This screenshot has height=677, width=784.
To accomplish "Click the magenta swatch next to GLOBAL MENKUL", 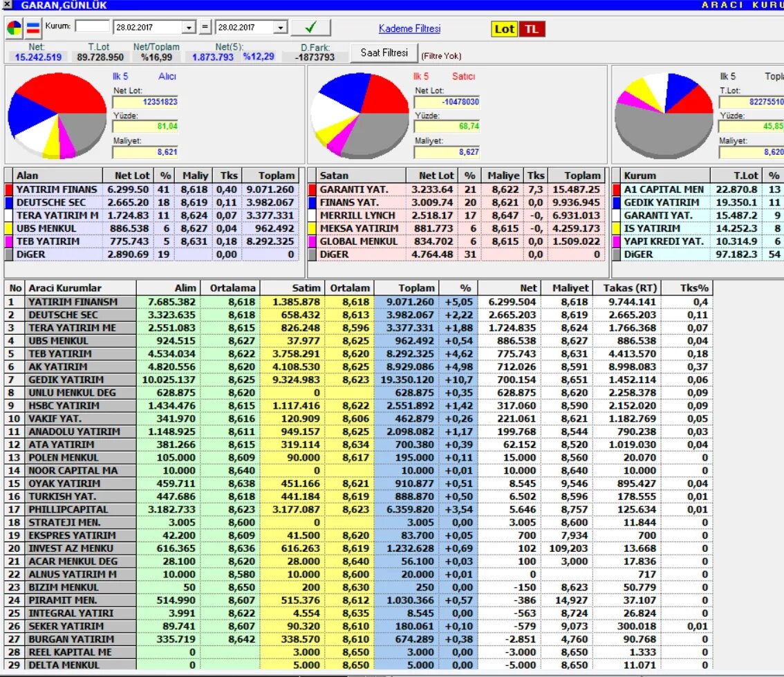I will pyautogui.click(x=312, y=241).
